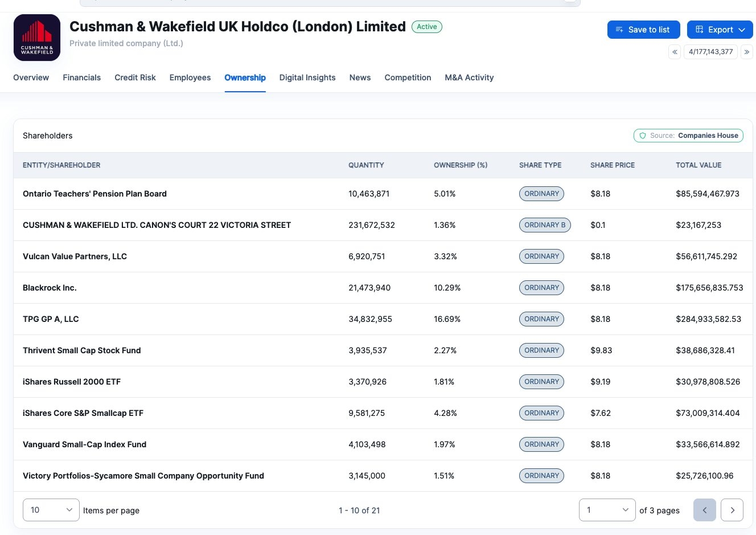Go to next record with double-right chevron
The height and width of the screenshot is (535, 756).
(747, 52)
